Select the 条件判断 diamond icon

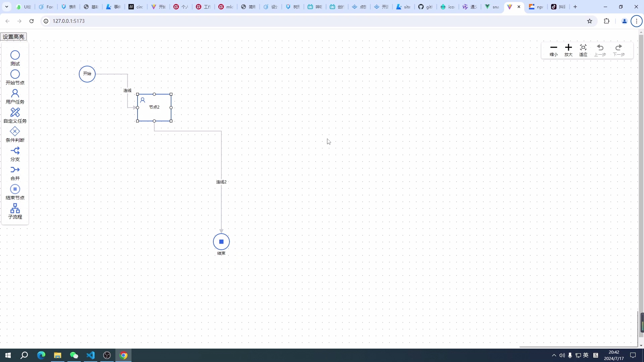click(x=15, y=131)
